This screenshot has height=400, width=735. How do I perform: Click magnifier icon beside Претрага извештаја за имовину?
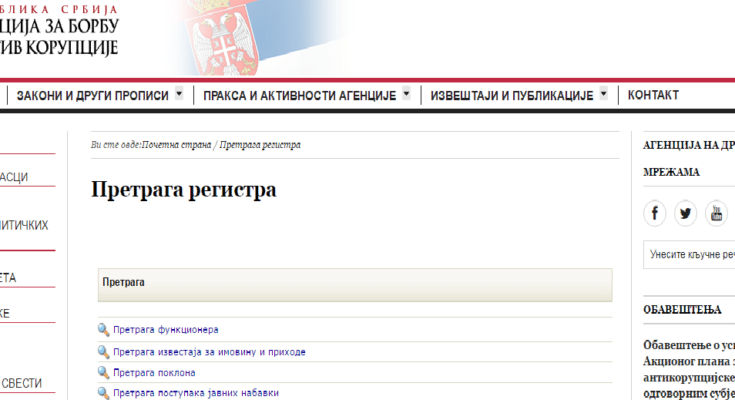103,352
